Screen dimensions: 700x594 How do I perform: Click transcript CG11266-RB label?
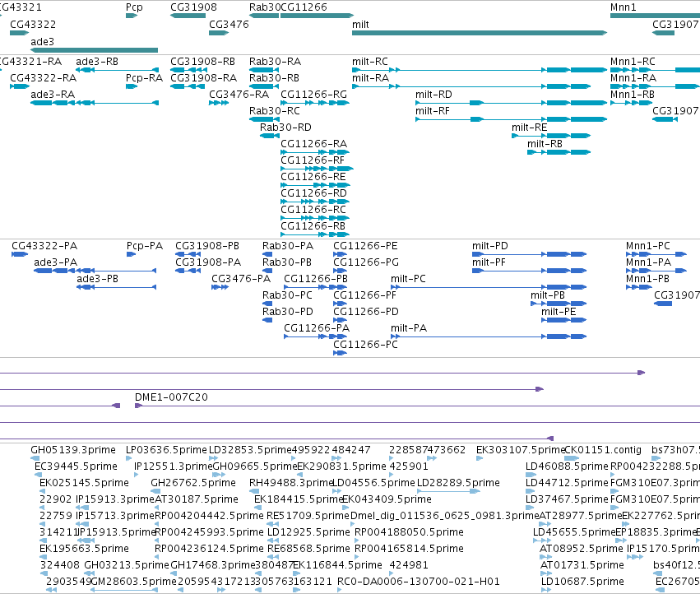[313, 226]
